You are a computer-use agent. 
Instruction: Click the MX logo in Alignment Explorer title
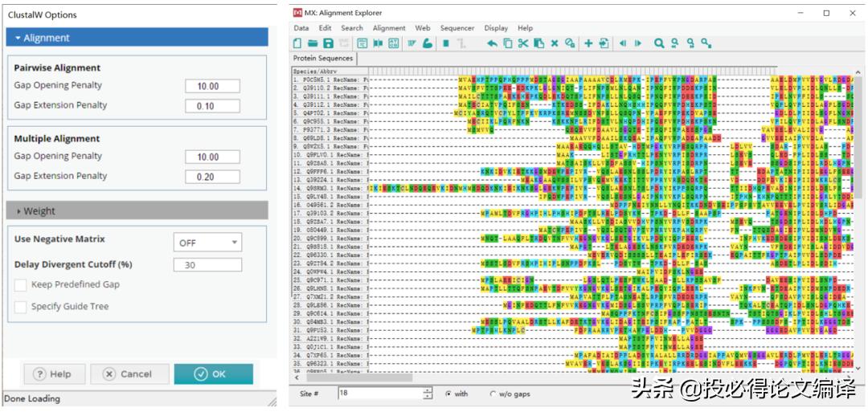click(x=298, y=13)
